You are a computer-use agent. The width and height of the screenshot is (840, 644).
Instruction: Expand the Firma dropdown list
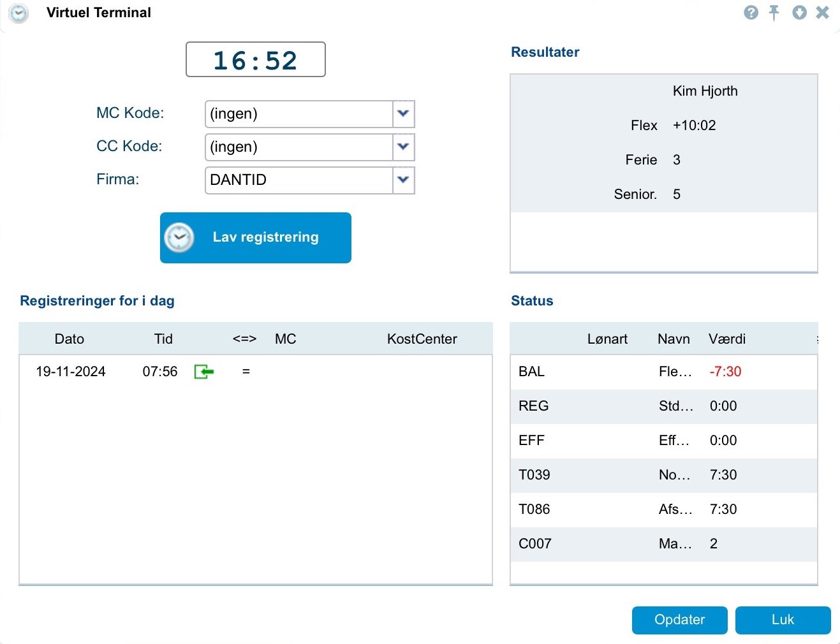point(403,180)
